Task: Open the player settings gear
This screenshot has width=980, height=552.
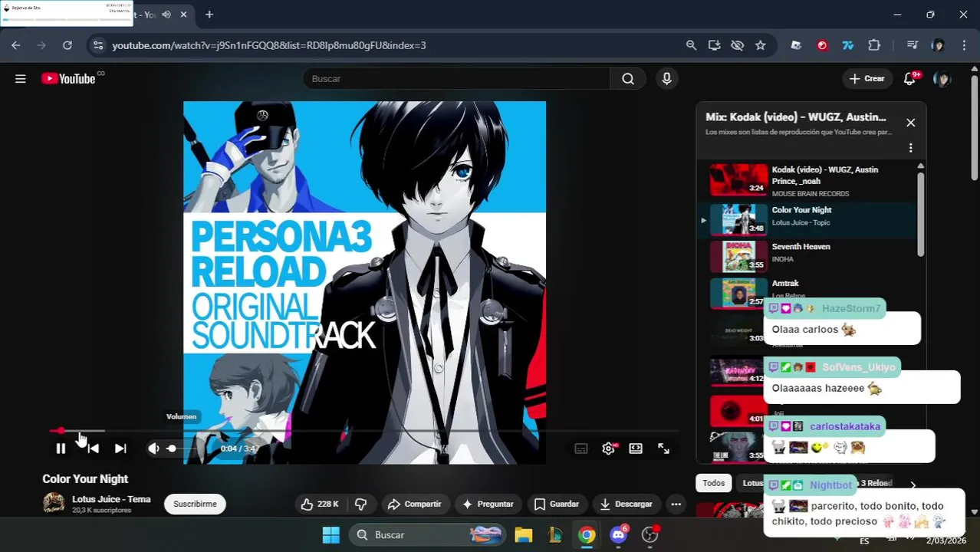Action: [608, 449]
